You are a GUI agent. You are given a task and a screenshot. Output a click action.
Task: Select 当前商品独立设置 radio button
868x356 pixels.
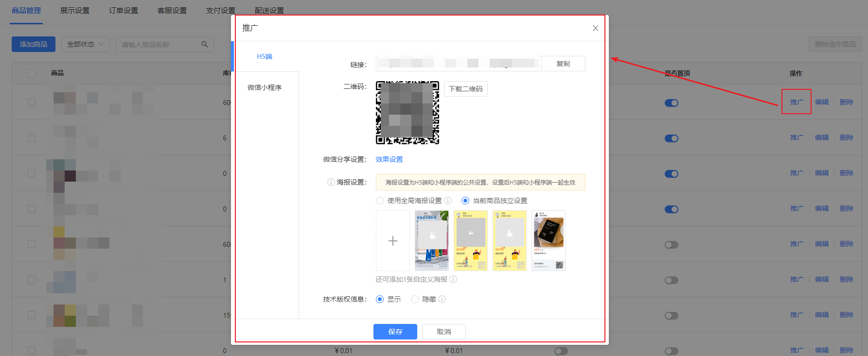(465, 201)
